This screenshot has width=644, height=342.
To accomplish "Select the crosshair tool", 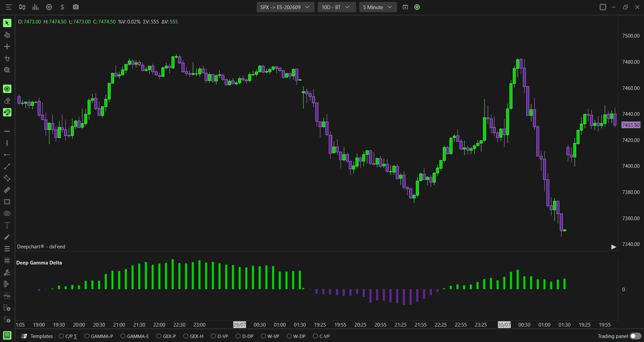I will (x=7, y=47).
